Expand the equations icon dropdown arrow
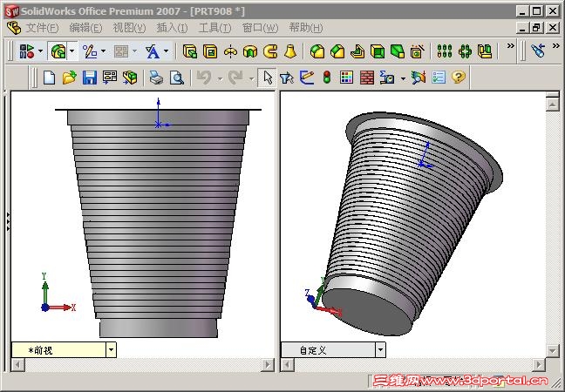 click(x=403, y=78)
